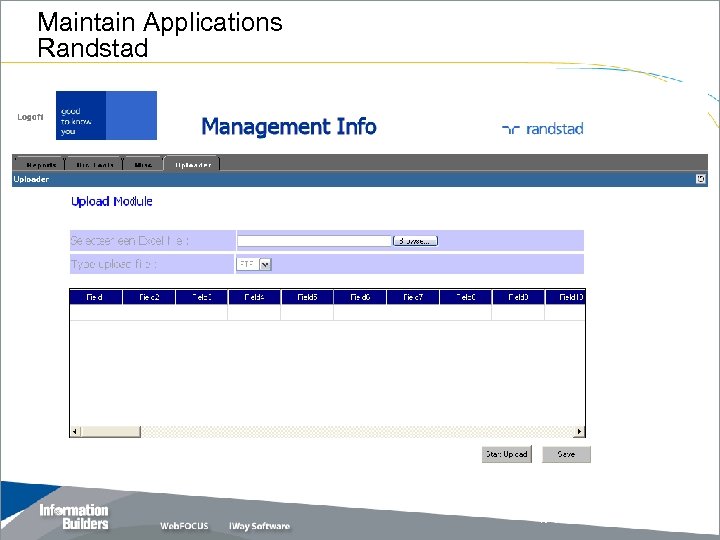The image size is (720, 540).
Task: Click the Field5 column header
Action: click(307, 297)
